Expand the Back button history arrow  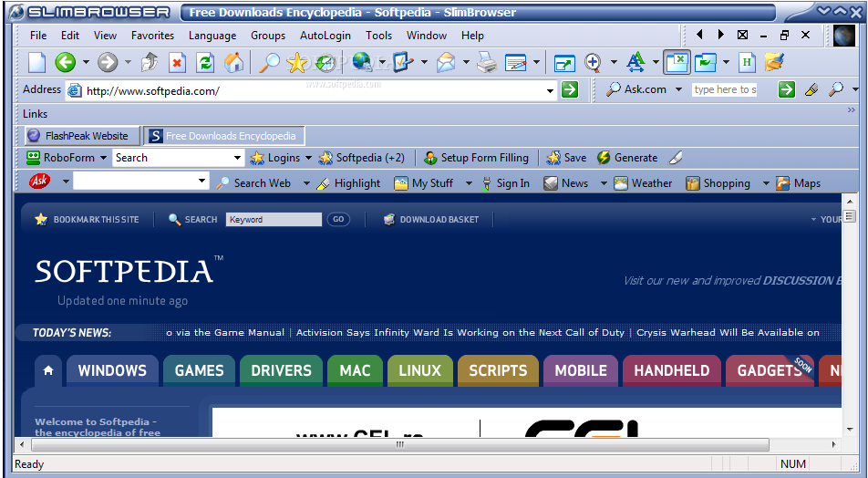[86, 62]
